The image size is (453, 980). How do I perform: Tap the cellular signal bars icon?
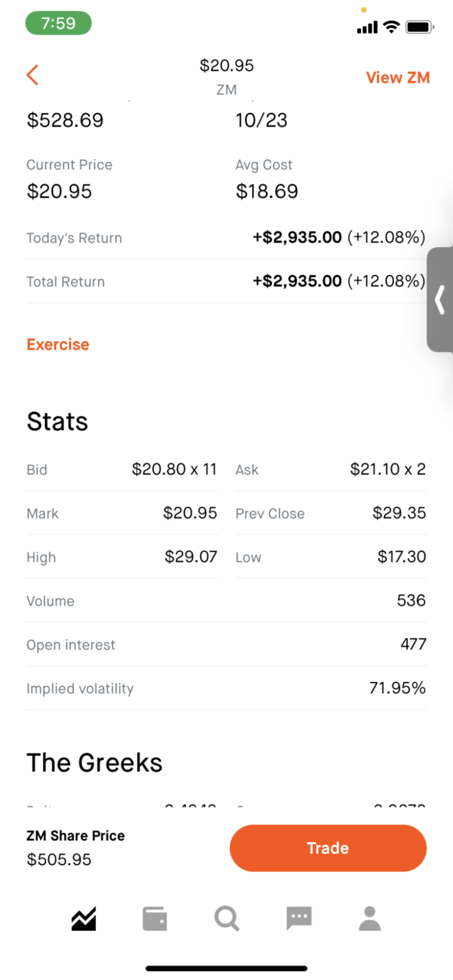(x=367, y=28)
